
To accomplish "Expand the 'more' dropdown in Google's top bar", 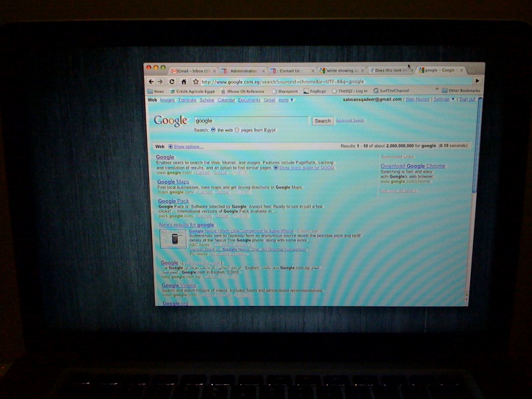I will [286, 100].
